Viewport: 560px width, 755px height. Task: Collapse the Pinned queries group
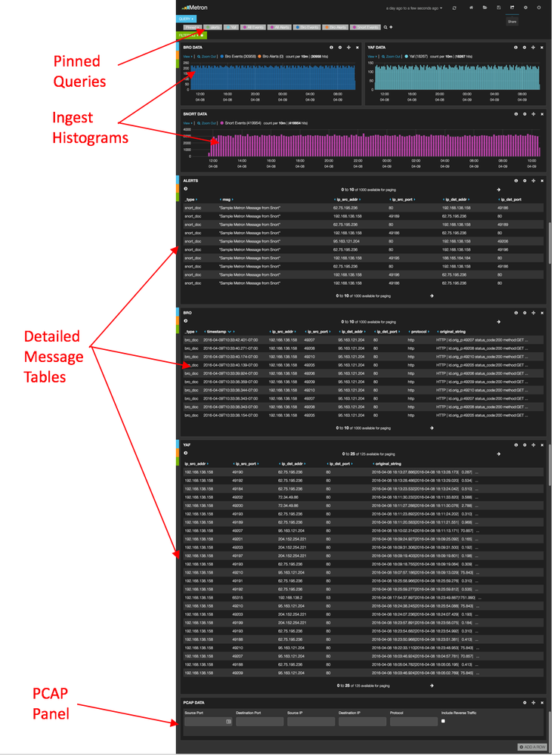[x=192, y=27]
